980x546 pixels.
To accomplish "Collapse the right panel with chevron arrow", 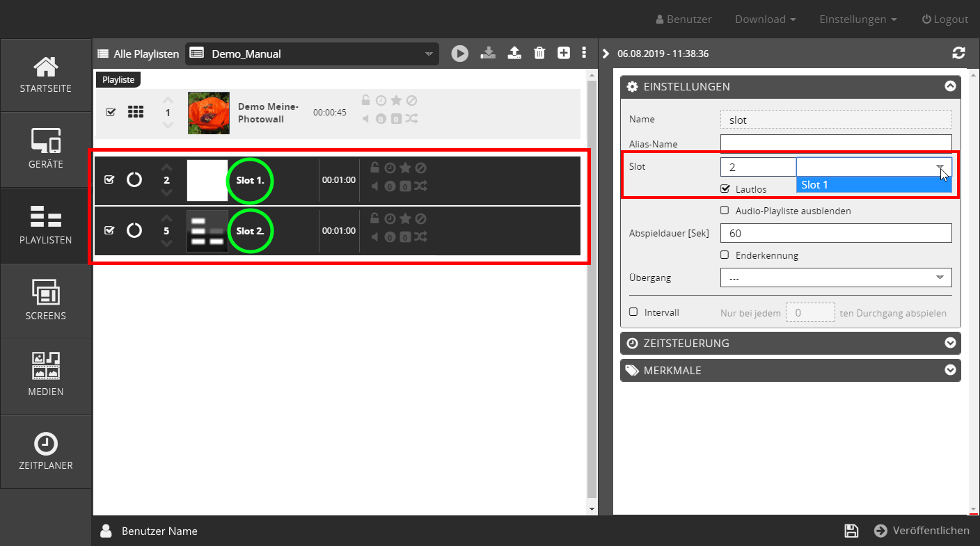I will (606, 54).
